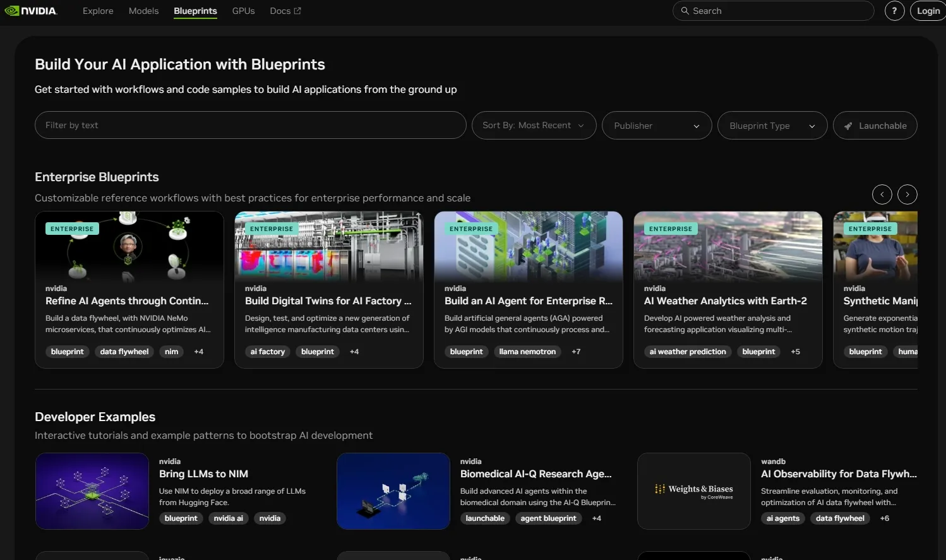Screen dimensions: 946x560
Task: Toggle the Launchable filter
Action: (x=875, y=126)
